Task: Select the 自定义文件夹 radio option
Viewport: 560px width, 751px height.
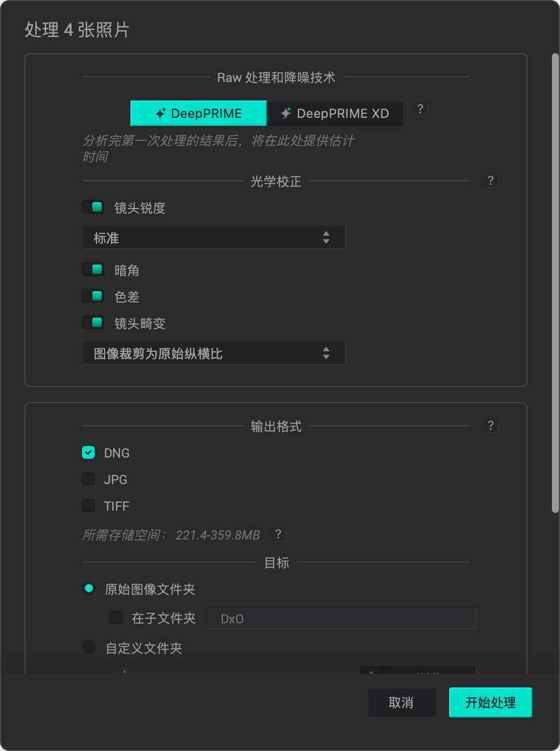Action: coord(89,648)
